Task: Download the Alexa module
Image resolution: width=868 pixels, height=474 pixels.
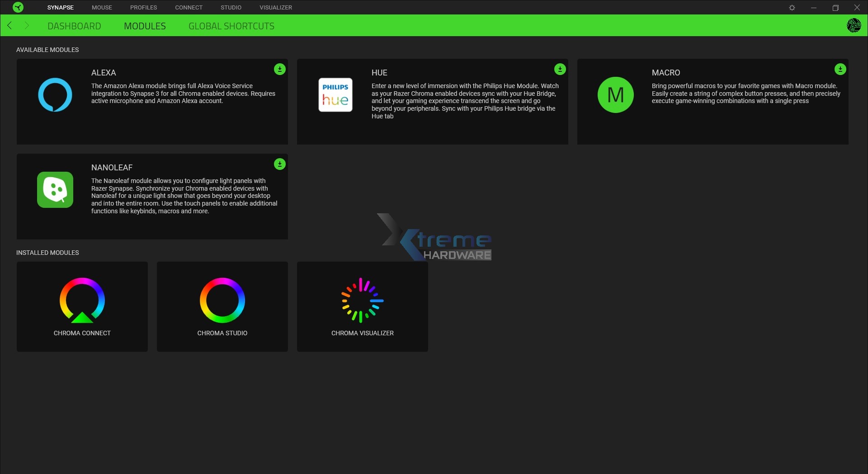Action: pos(280,69)
